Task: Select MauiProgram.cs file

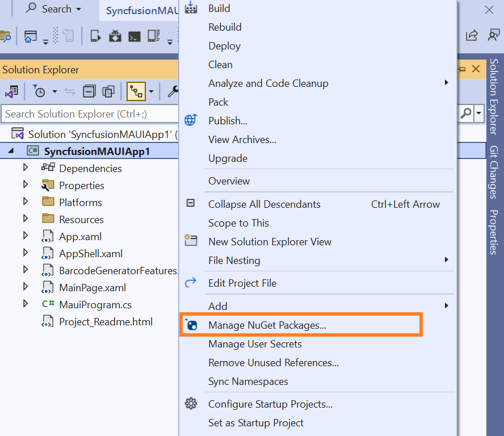Action: [95, 305]
